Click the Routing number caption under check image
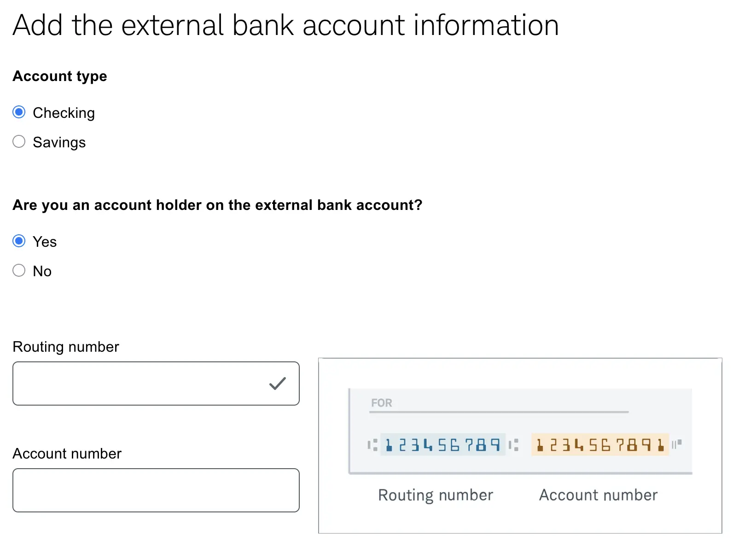The height and width of the screenshot is (546, 756). (x=435, y=495)
